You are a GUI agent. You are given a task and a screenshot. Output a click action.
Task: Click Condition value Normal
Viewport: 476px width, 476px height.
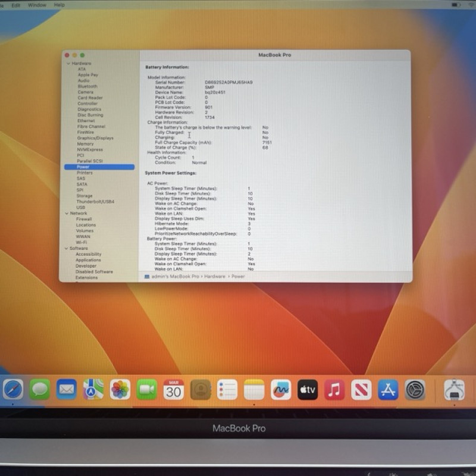[x=199, y=162]
